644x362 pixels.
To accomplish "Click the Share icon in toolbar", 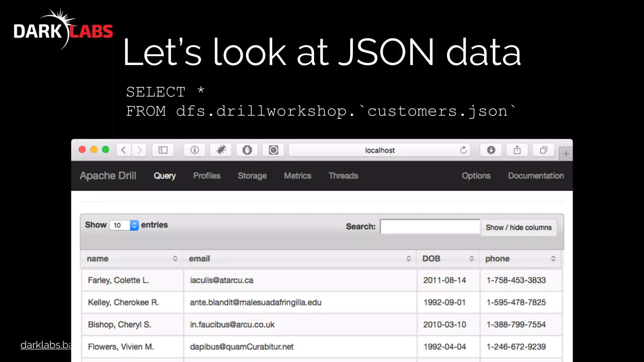I will coord(517,150).
